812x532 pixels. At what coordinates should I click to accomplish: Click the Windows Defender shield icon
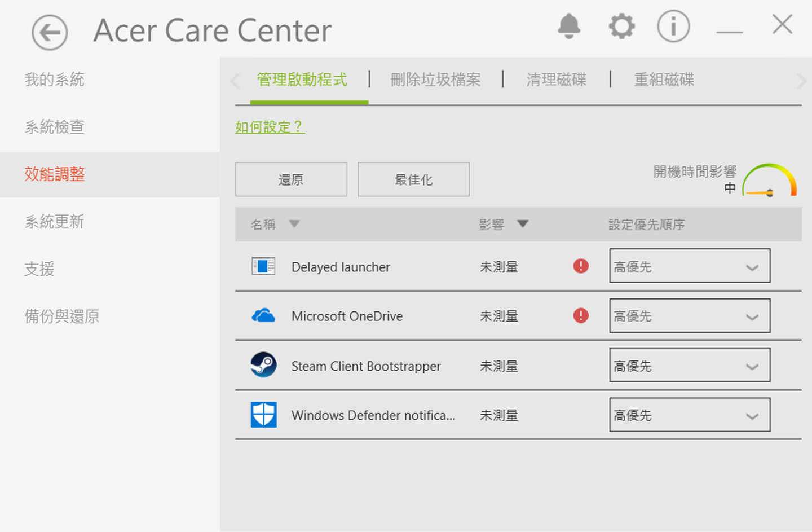tap(263, 415)
